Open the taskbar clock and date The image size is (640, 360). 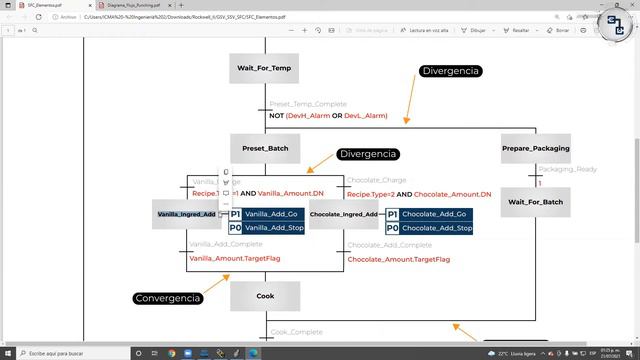(x=611, y=353)
